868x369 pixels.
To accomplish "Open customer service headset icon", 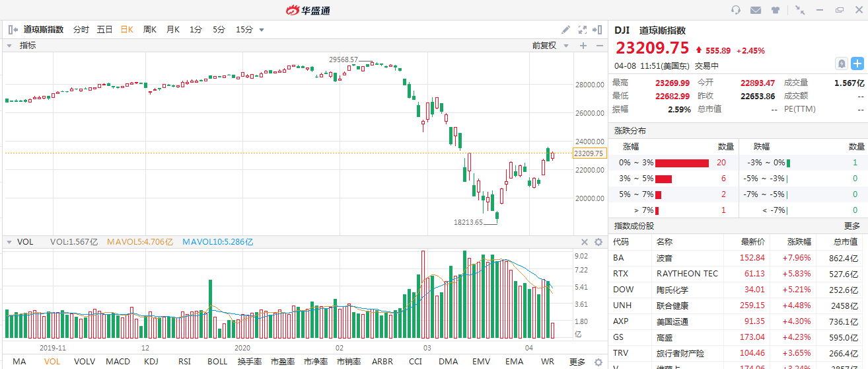I will tap(736, 10).
